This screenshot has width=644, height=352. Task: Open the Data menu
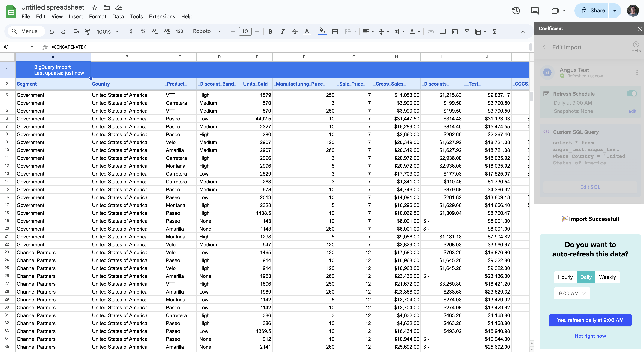pos(118,16)
